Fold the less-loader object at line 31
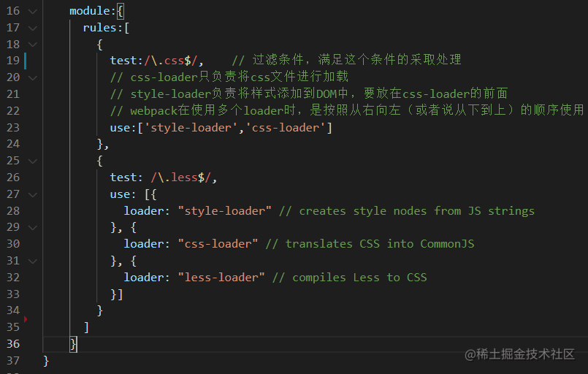 click(33, 261)
